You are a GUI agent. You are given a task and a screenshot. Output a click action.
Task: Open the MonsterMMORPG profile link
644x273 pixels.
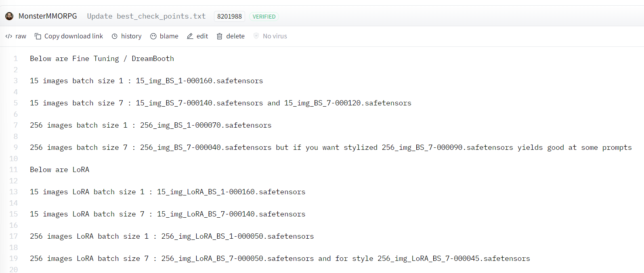click(x=48, y=16)
